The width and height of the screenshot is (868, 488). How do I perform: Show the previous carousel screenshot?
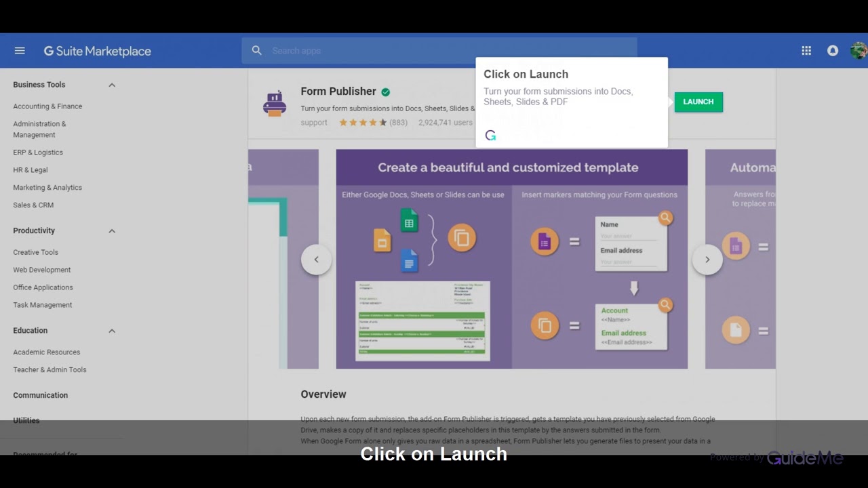316,260
